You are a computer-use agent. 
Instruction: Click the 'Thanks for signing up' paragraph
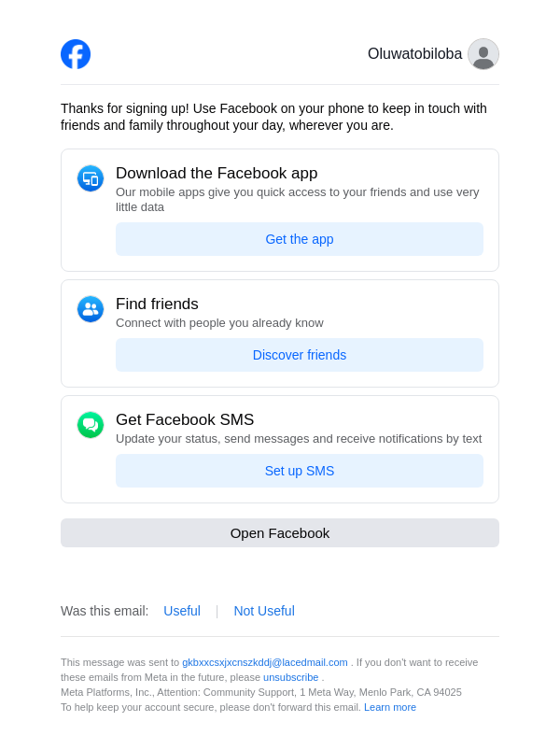tap(273, 117)
